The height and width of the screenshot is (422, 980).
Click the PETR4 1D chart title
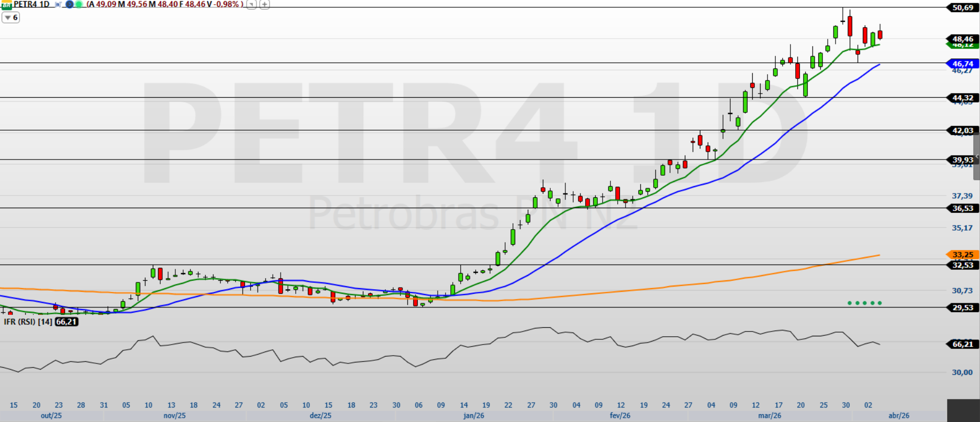[31, 5]
